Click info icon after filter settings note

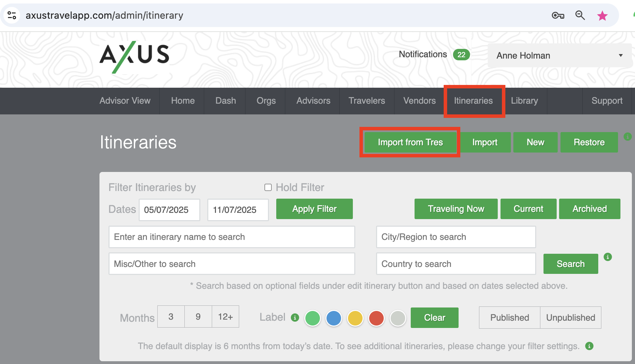click(x=589, y=346)
